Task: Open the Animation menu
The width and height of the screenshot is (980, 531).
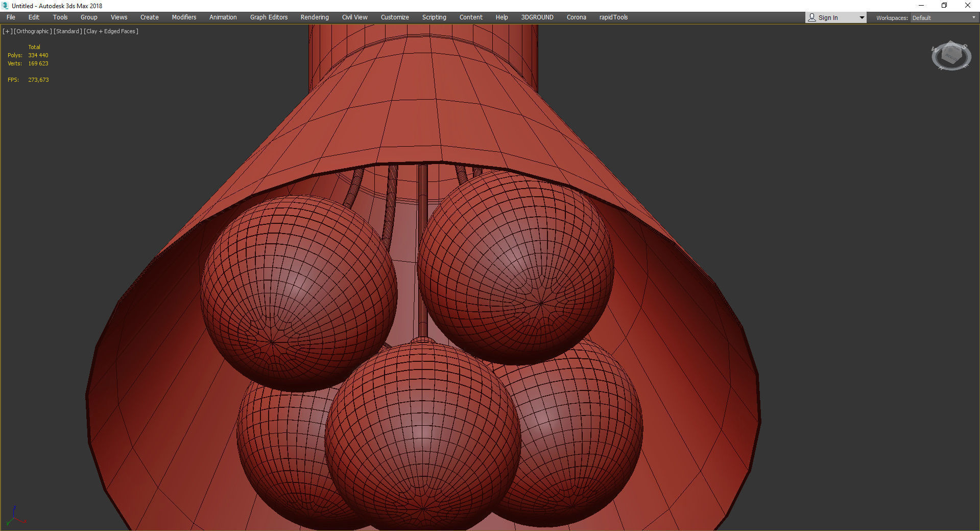Action: pos(223,17)
